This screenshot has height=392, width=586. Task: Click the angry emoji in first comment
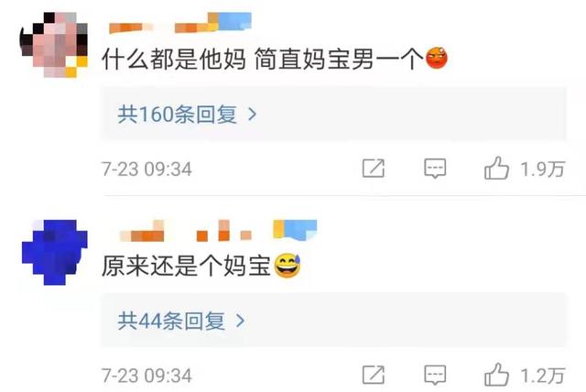[x=437, y=58]
